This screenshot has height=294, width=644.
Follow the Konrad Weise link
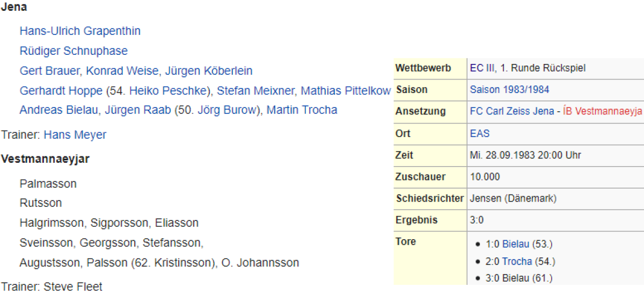pyautogui.click(x=122, y=71)
